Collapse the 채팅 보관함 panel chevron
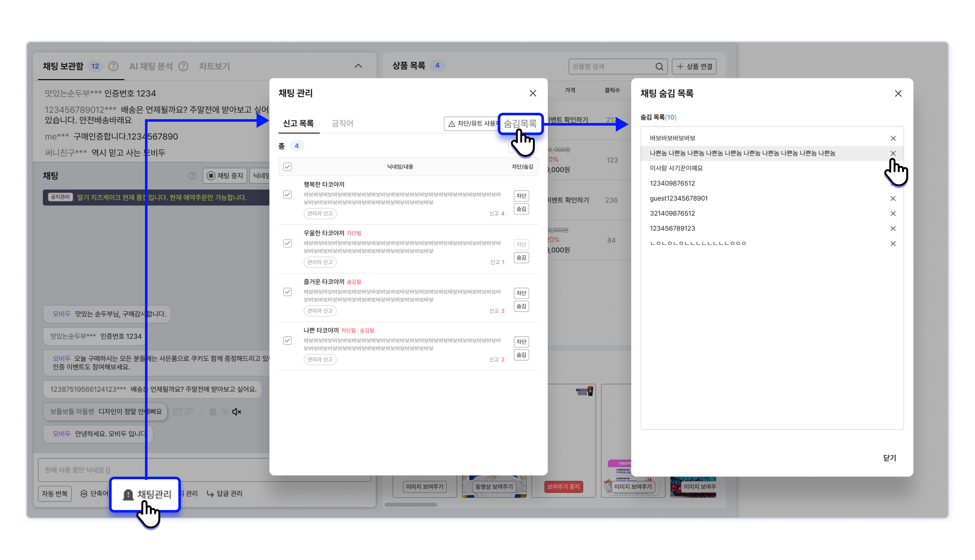 tap(358, 66)
